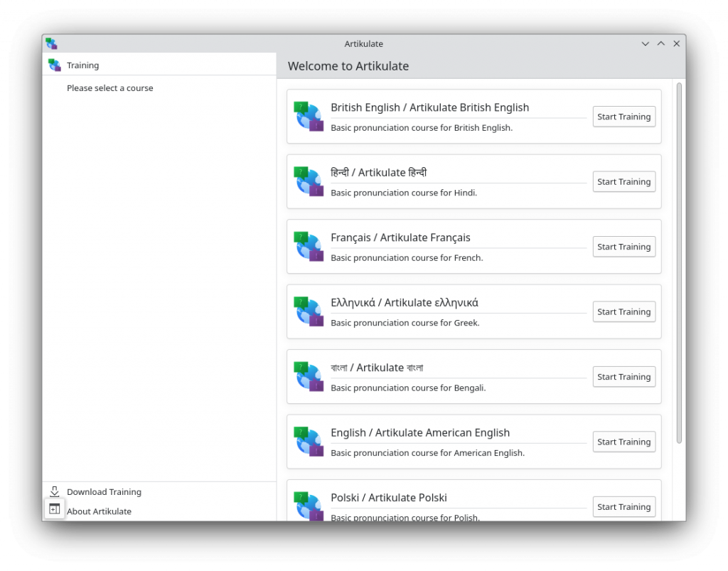Click 'Basic pronunciation course for British English.' description

click(422, 128)
